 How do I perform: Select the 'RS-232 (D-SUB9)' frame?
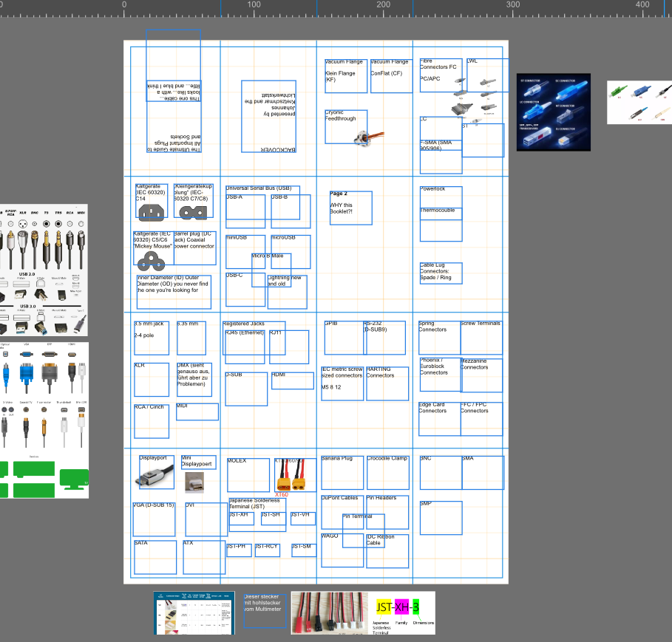click(384, 338)
